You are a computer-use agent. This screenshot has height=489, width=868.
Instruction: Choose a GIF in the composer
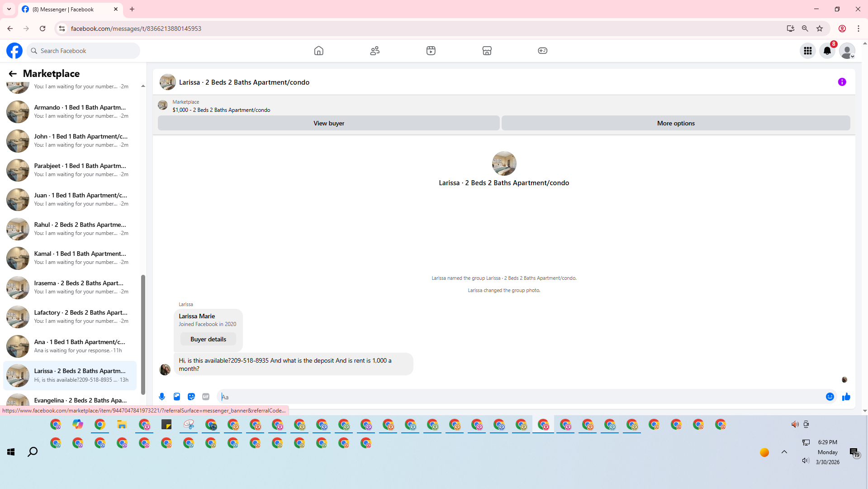(206, 397)
